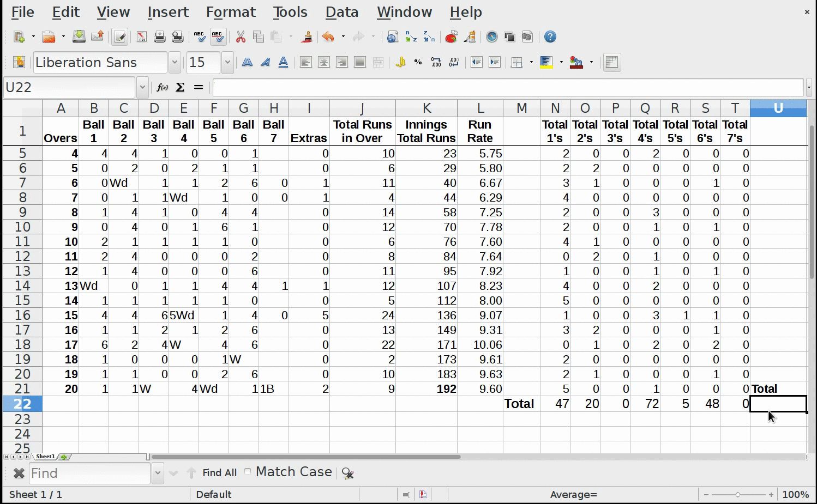Open the Navigator compass icon

click(x=492, y=37)
